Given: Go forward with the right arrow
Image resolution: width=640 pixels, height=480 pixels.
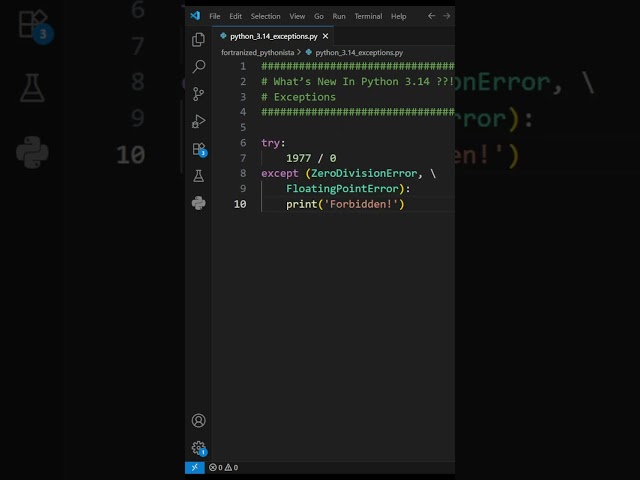Looking at the screenshot, I should 447,16.
